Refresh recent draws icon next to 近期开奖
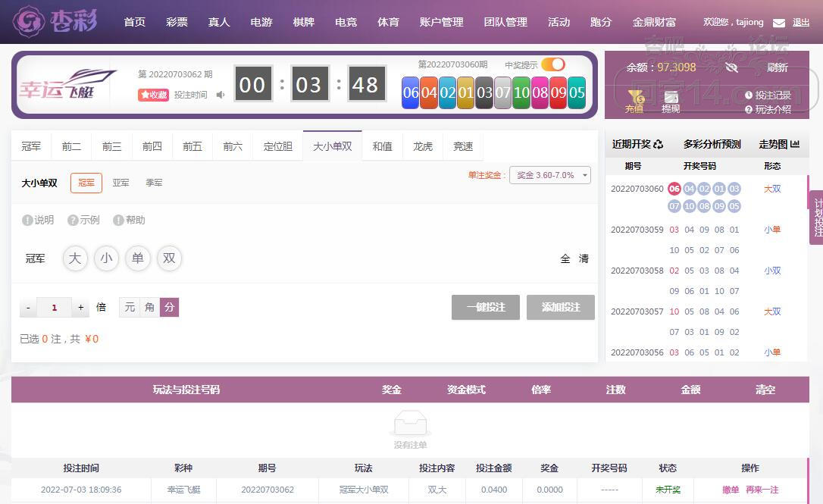The width and height of the screenshot is (823, 504). pyautogui.click(x=659, y=144)
